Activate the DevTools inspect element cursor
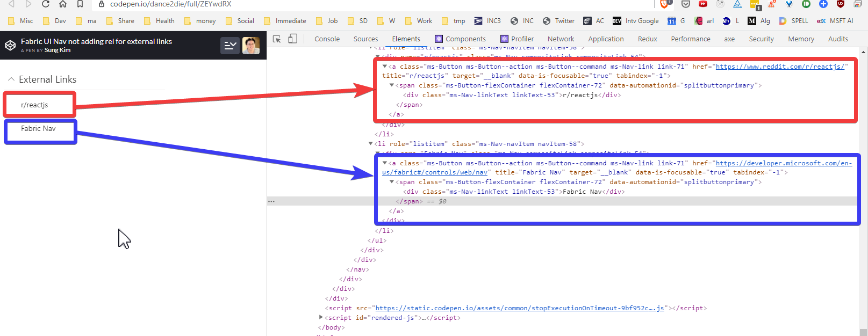 [x=277, y=39]
